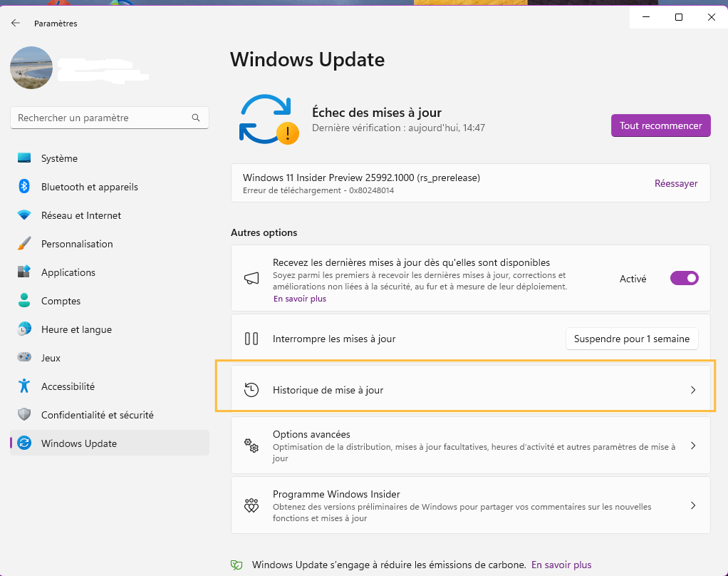The width and height of the screenshot is (728, 576).
Task: Open Historique de mise à jour
Action: point(471,390)
